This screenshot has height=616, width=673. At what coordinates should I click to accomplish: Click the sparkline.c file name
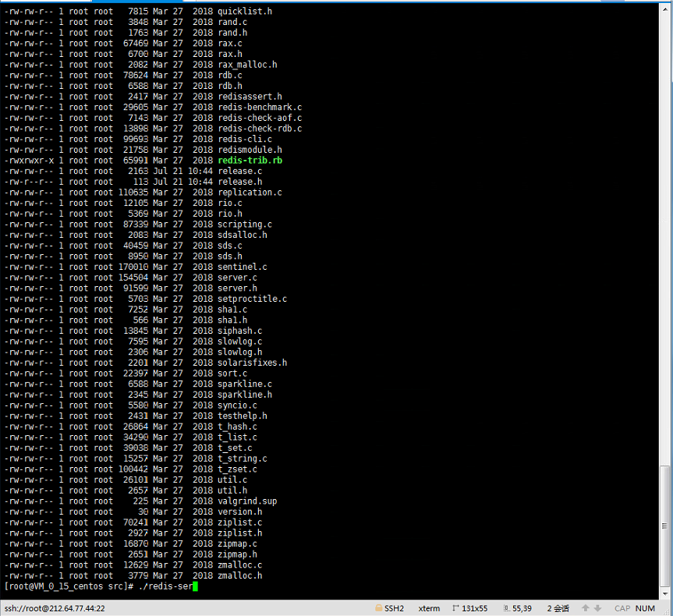tap(245, 384)
